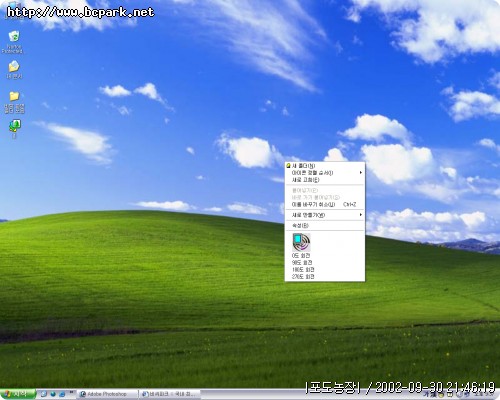
Task: Expand quick launch overflow chevron
Action: point(71,392)
